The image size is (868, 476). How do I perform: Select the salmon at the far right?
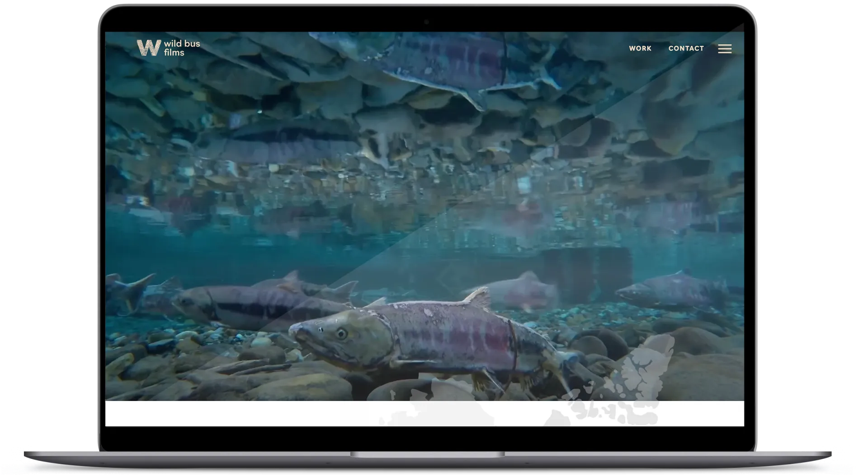[674, 291]
